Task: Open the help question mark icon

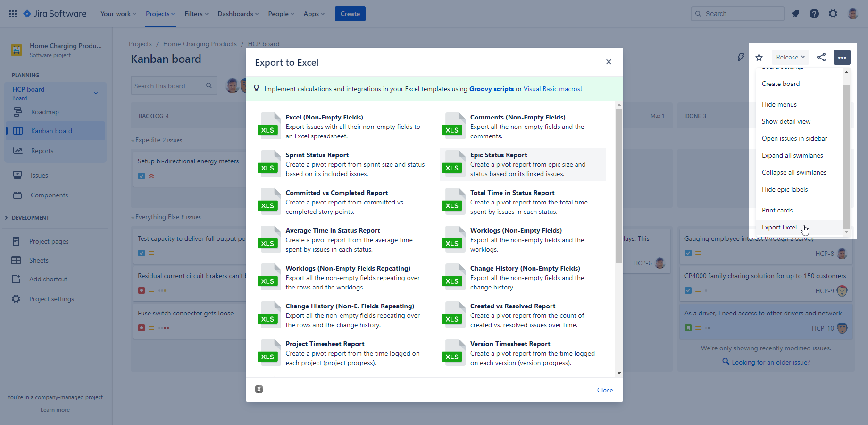Action: 814,14
